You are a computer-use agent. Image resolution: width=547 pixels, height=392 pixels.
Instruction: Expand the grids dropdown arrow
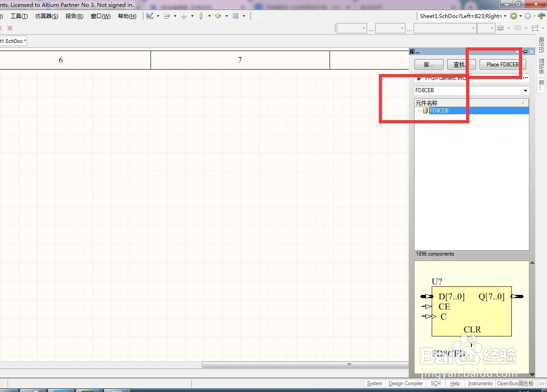[244, 16]
